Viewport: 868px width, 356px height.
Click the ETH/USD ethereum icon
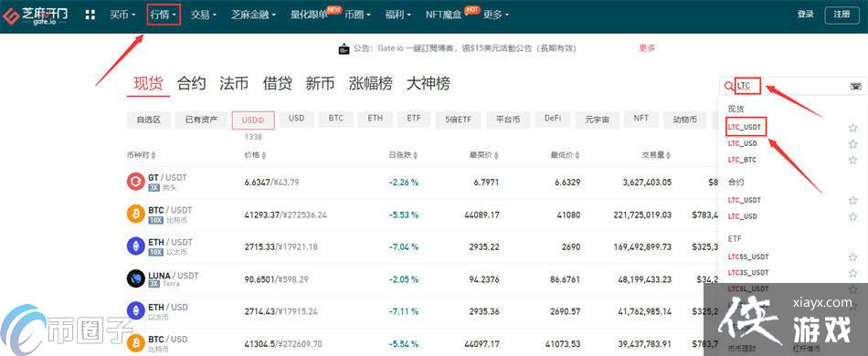[135, 310]
